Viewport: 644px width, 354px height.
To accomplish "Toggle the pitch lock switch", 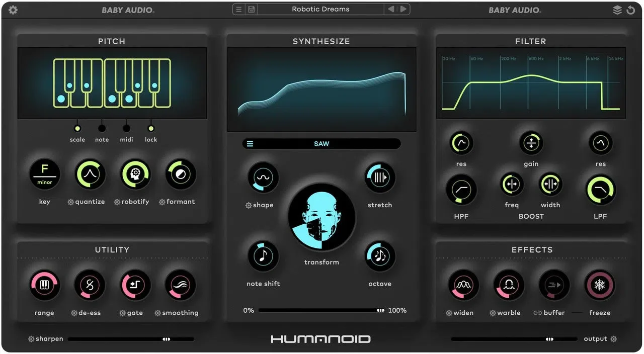I will point(151,128).
